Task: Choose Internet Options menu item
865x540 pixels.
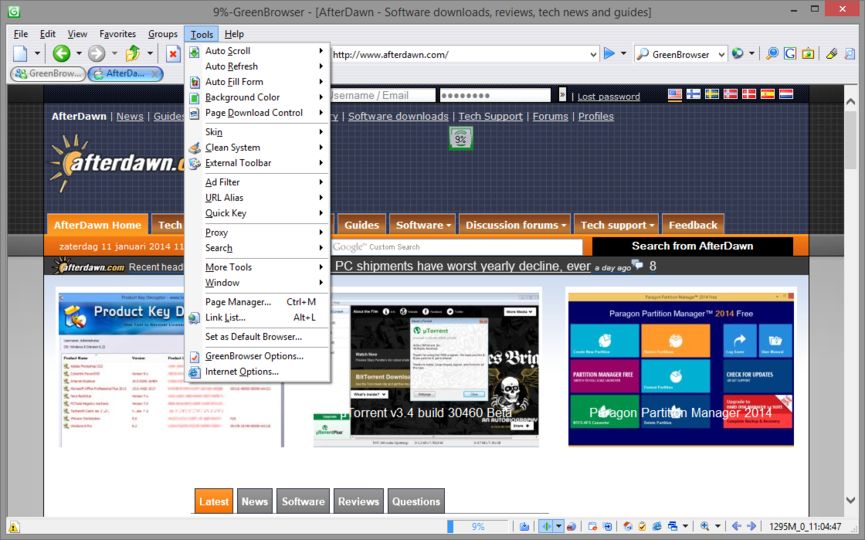Action: pos(258,371)
